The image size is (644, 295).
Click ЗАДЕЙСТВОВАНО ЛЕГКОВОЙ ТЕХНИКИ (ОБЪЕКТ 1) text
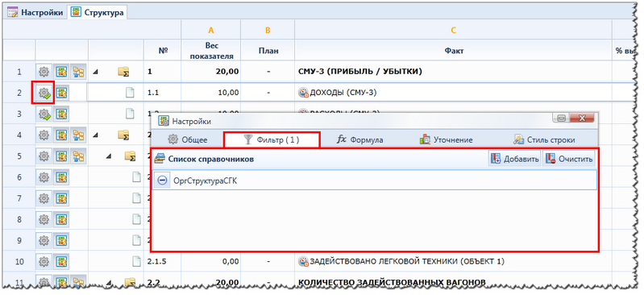(x=406, y=261)
